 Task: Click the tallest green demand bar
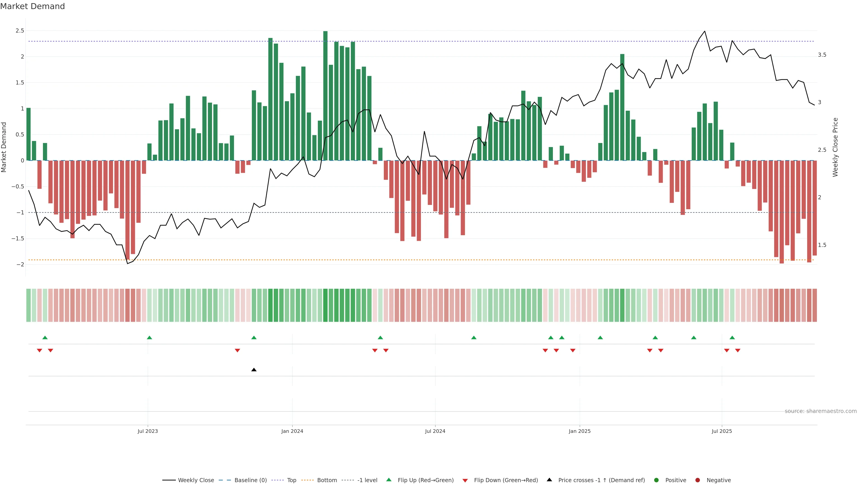point(325,96)
